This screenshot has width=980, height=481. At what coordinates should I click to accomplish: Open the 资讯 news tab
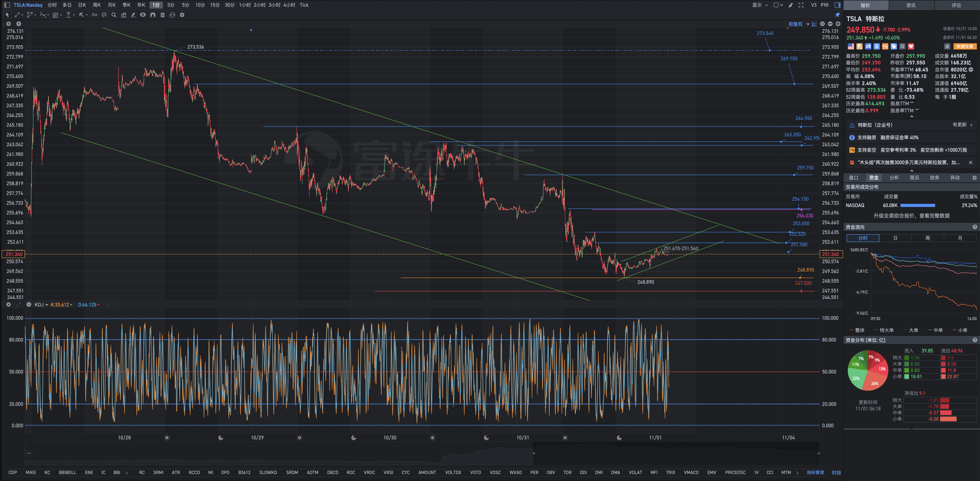tap(911, 5)
